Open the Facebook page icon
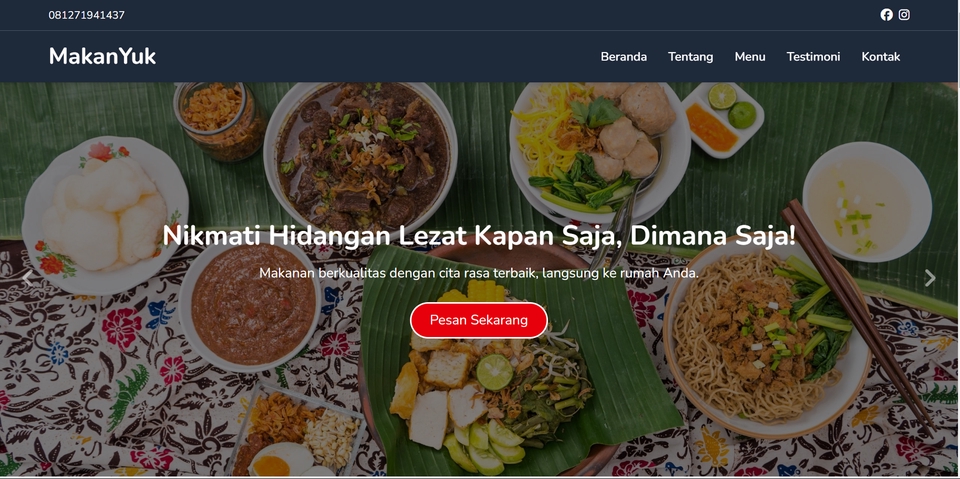The width and height of the screenshot is (960, 479). pyautogui.click(x=886, y=15)
